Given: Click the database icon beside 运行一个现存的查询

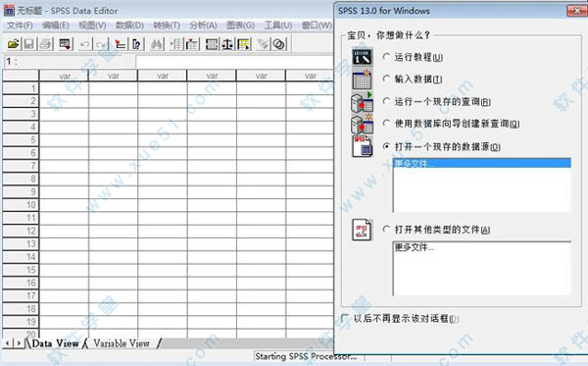Looking at the screenshot, I should pyautogui.click(x=363, y=102).
